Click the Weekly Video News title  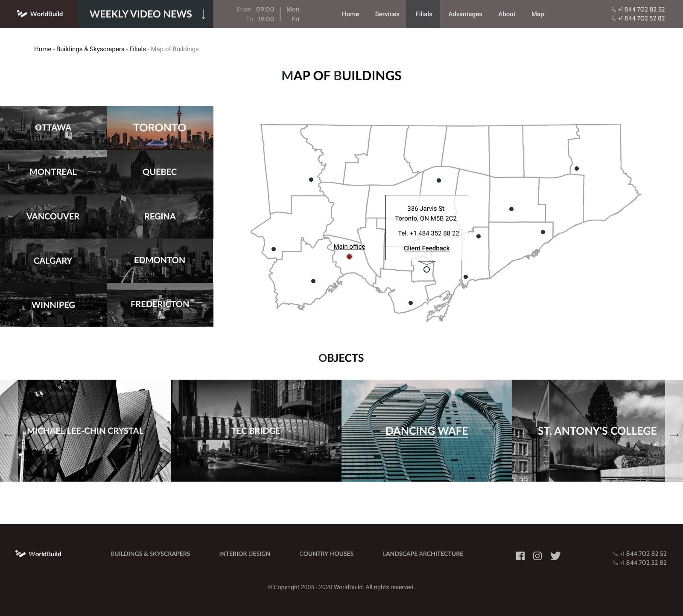[141, 14]
